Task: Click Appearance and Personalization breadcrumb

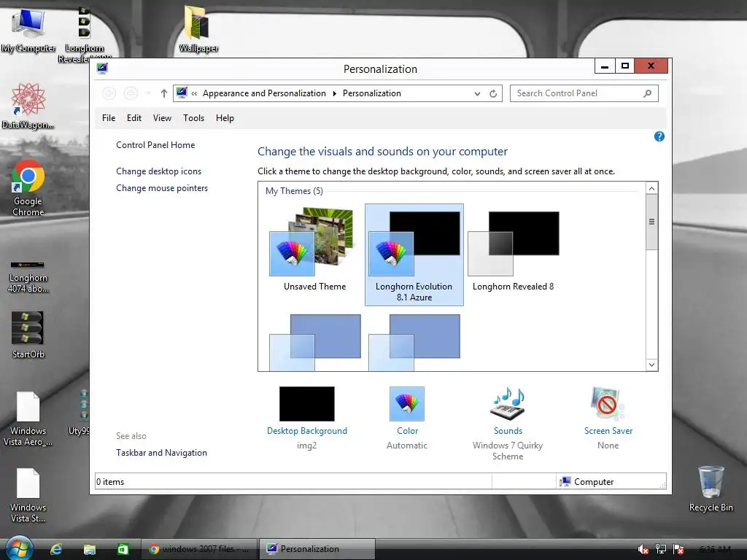Action: click(x=264, y=93)
